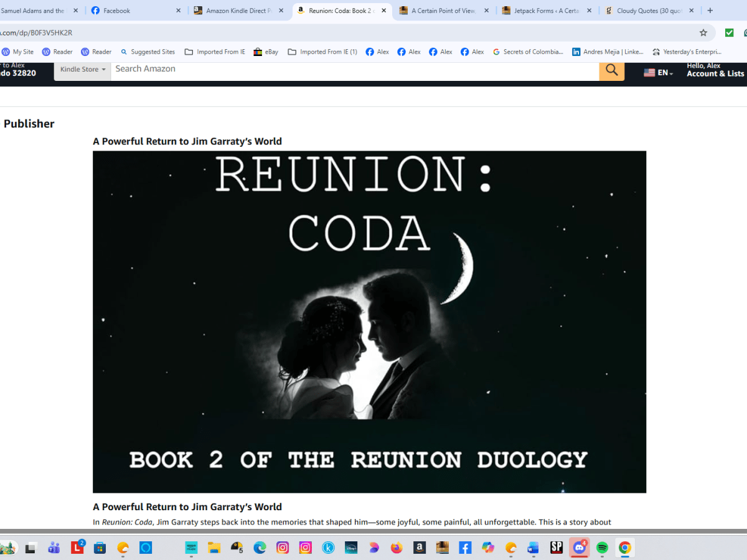Image resolution: width=747 pixels, height=560 pixels.
Task: Open Disney+ app in the taskbar
Action: click(x=350, y=548)
